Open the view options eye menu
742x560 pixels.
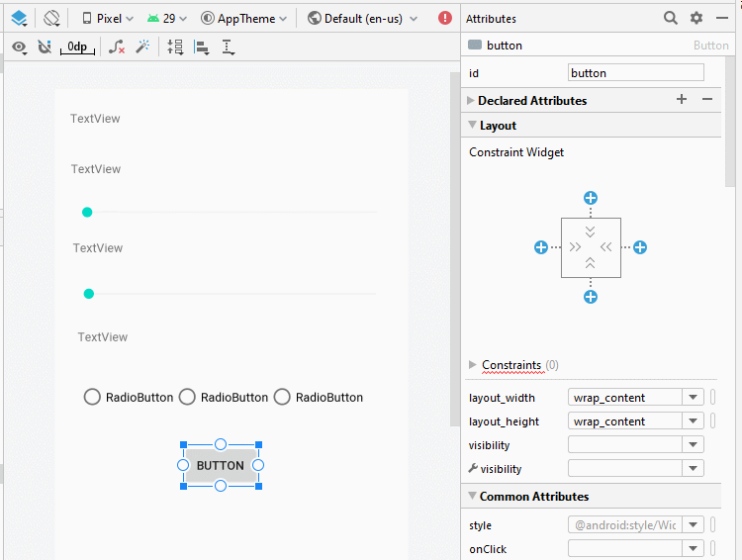(x=20, y=47)
